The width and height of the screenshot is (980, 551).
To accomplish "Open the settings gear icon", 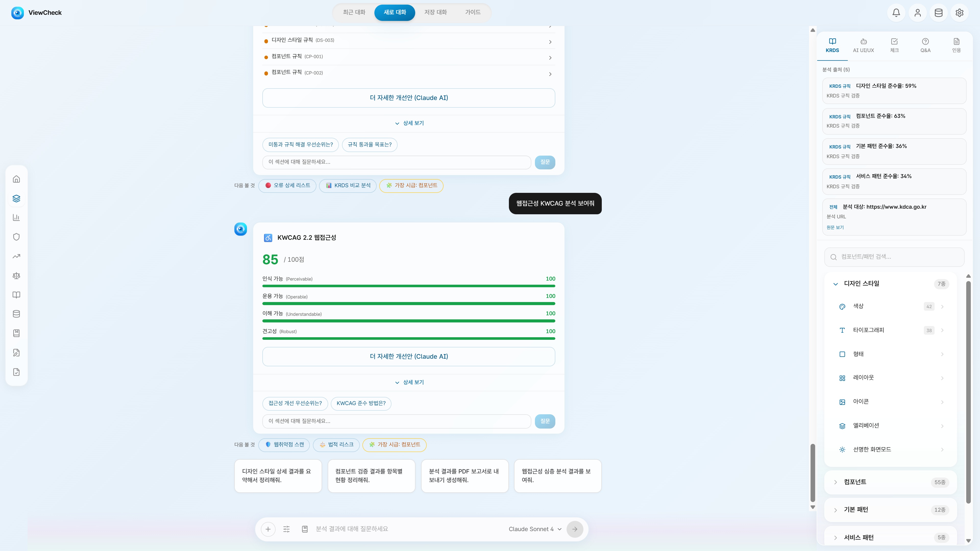I will pyautogui.click(x=960, y=12).
